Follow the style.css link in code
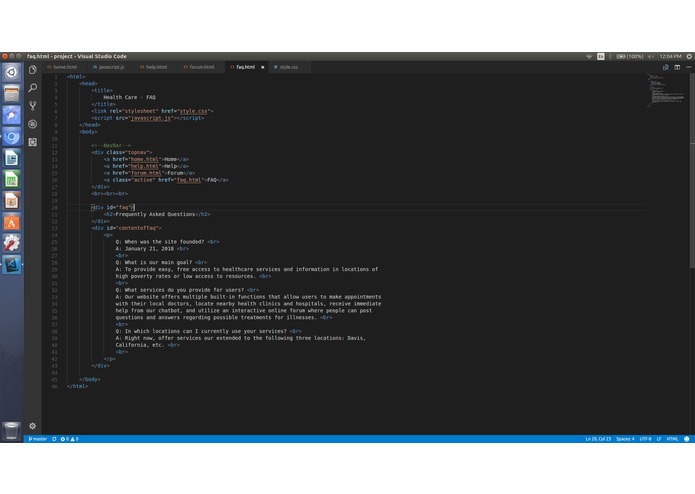The height and width of the screenshot is (494, 695). pyautogui.click(x=193, y=111)
